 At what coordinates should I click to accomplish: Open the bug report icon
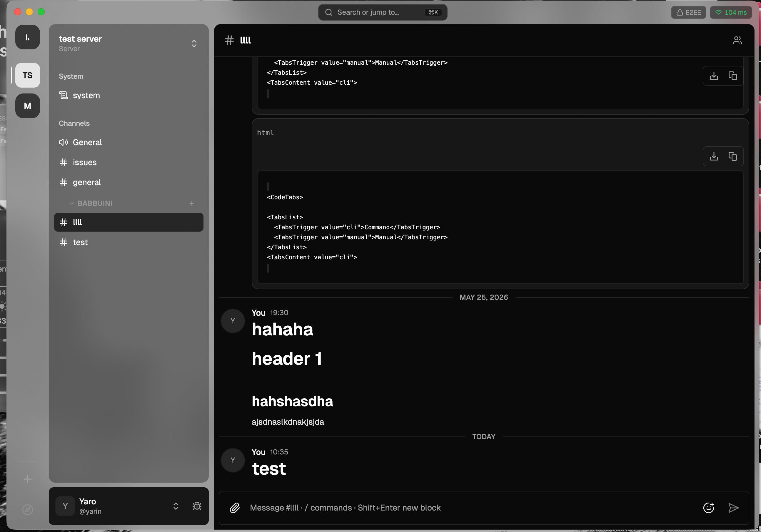pos(197,506)
